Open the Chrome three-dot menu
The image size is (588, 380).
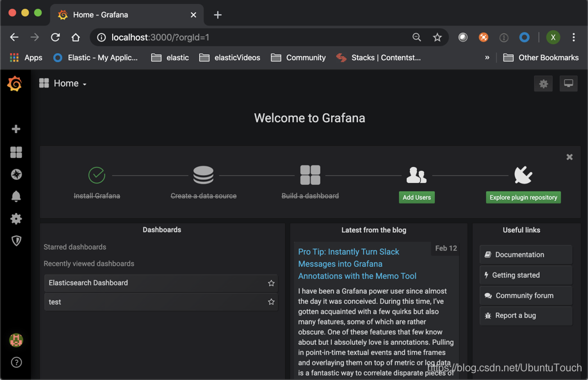point(573,37)
